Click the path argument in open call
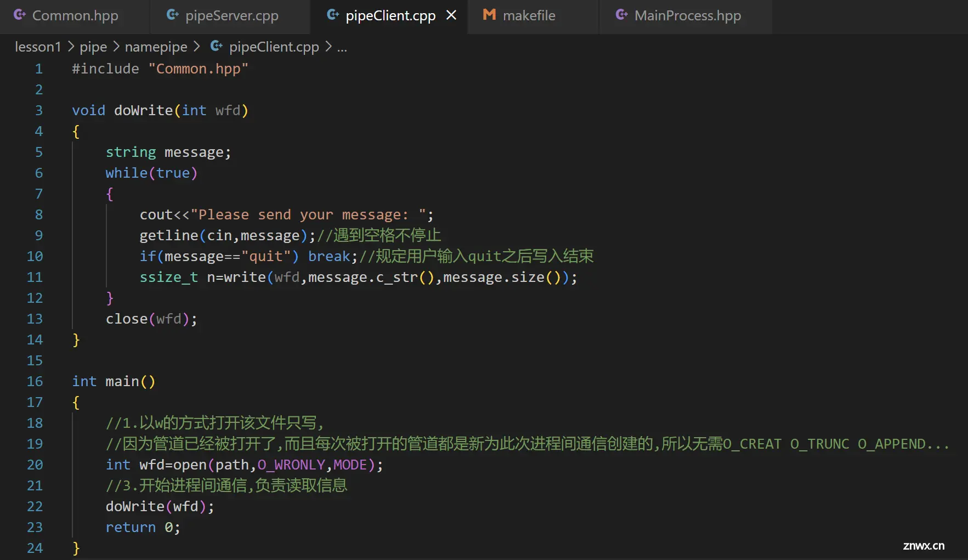968x560 pixels. [x=232, y=465]
